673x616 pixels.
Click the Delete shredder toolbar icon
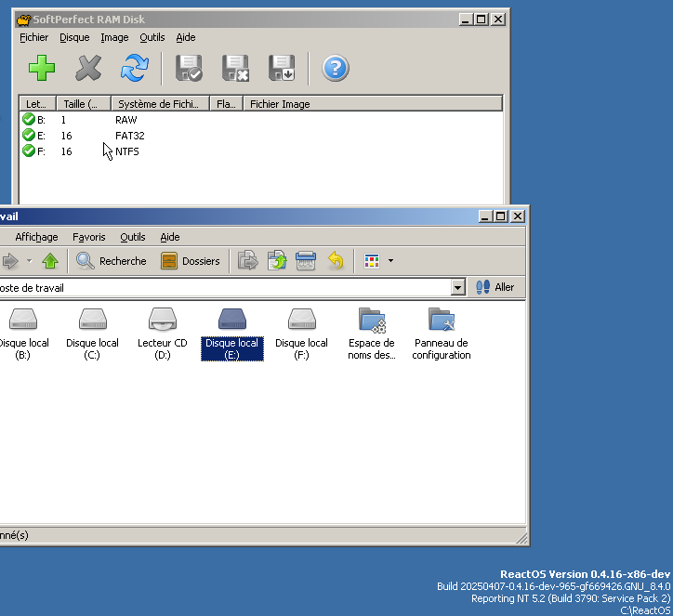coord(306,261)
